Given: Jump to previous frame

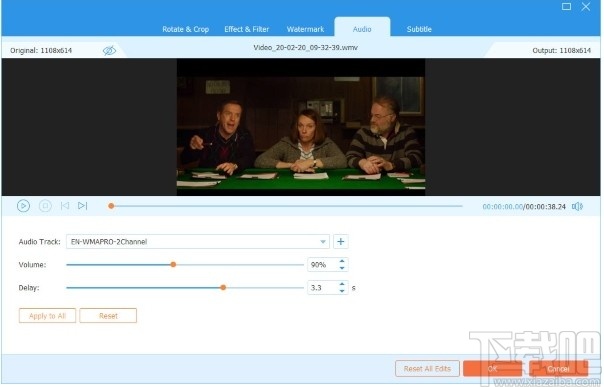Looking at the screenshot, I should coord(65,206).
